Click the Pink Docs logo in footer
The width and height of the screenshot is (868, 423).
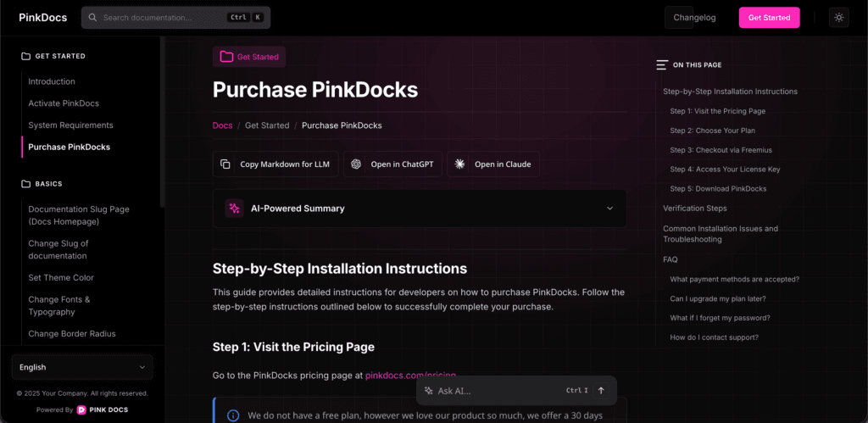[82, 409]
